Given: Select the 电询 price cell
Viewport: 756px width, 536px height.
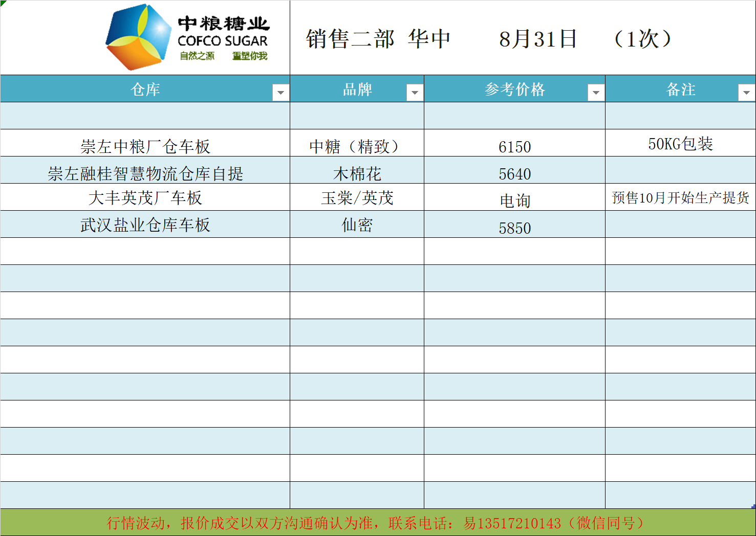Looking at the screenshot, I should coord(514,200).
